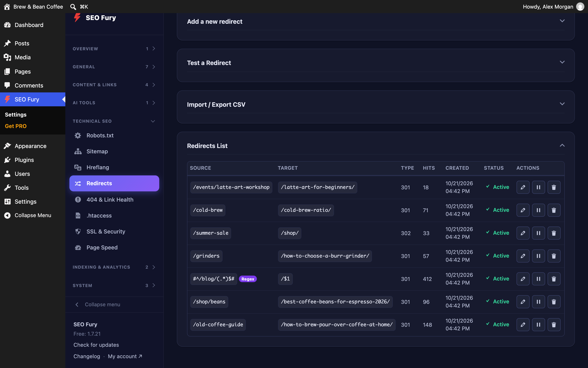
Task: Delete the /old-coffee-guide redirect
Action: (554, 325)
